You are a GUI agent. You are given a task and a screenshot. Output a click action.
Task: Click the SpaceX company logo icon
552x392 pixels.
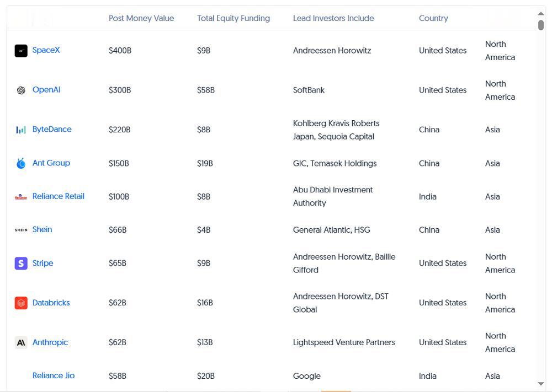[21, 51]
